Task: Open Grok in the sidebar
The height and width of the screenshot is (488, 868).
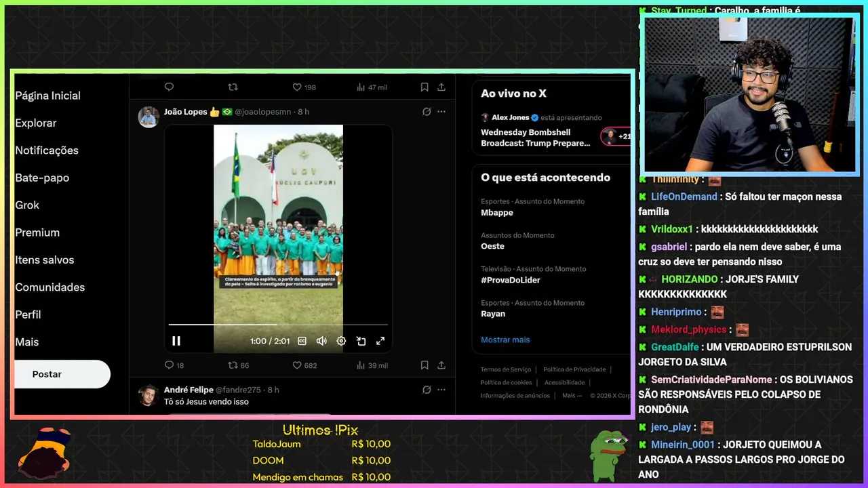Action: pos(27,205)
